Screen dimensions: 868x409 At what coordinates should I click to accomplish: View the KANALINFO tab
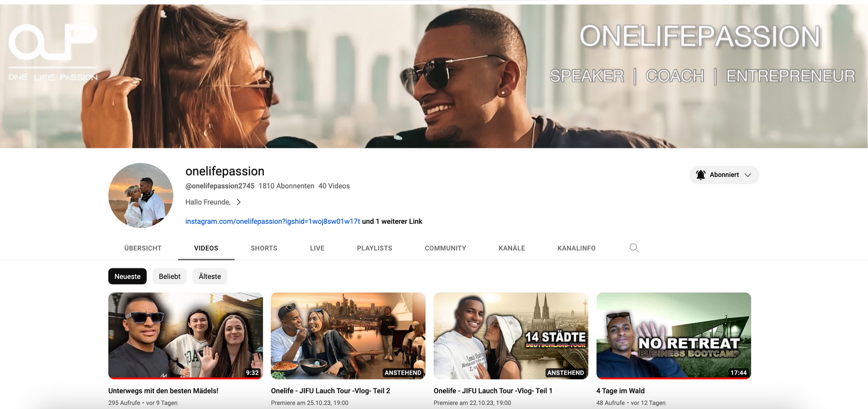[576, 248]
